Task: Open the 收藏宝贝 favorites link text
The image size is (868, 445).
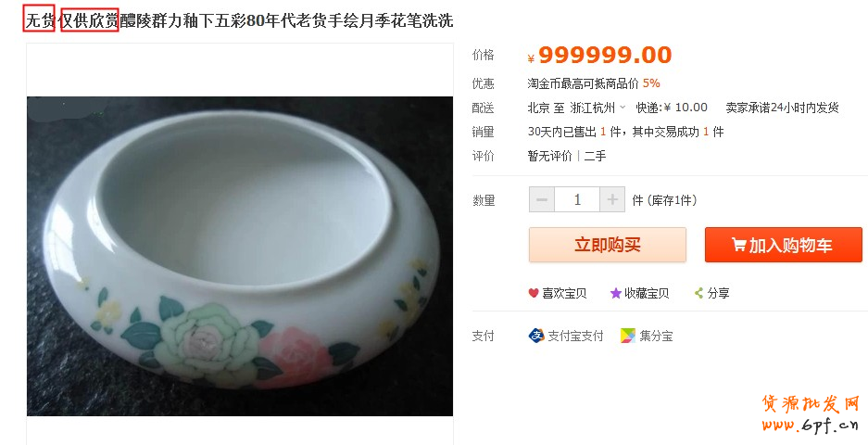Action: pyautogui.click(x=646, y=293)
